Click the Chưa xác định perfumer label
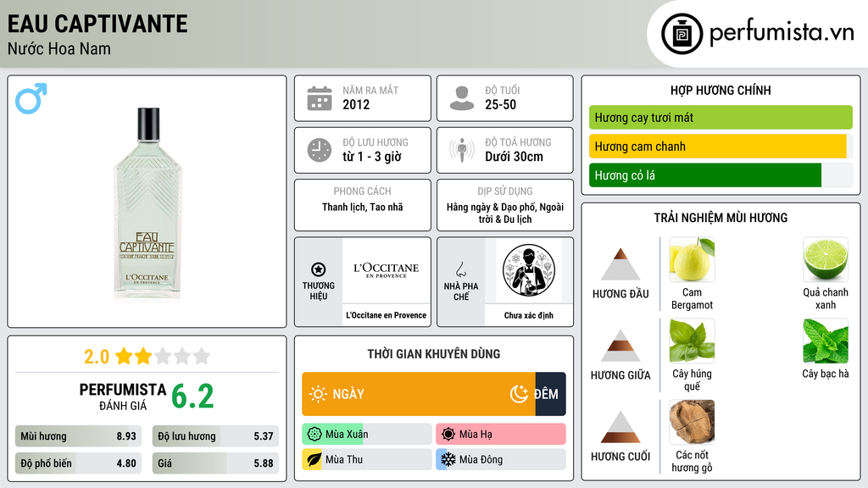Viewport: 868px width, 488px height. (529, 315)
